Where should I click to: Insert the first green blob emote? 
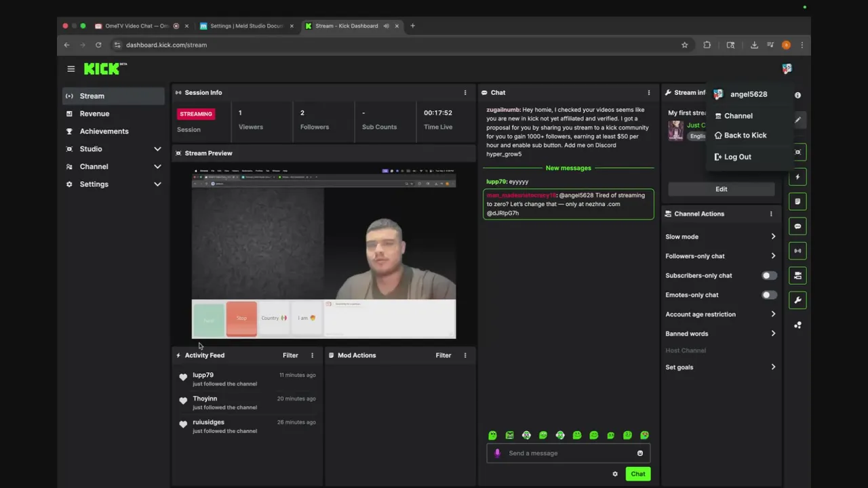493,435
